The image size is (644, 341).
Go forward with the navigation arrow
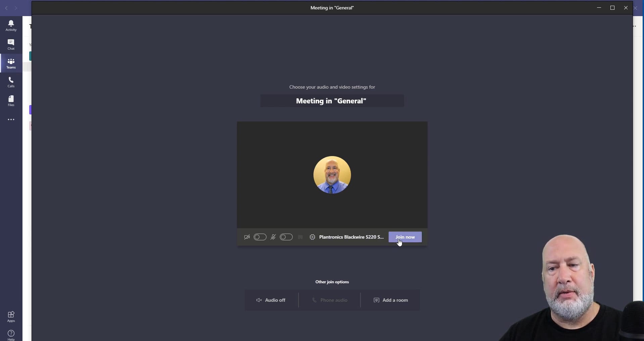pos(16,8)
